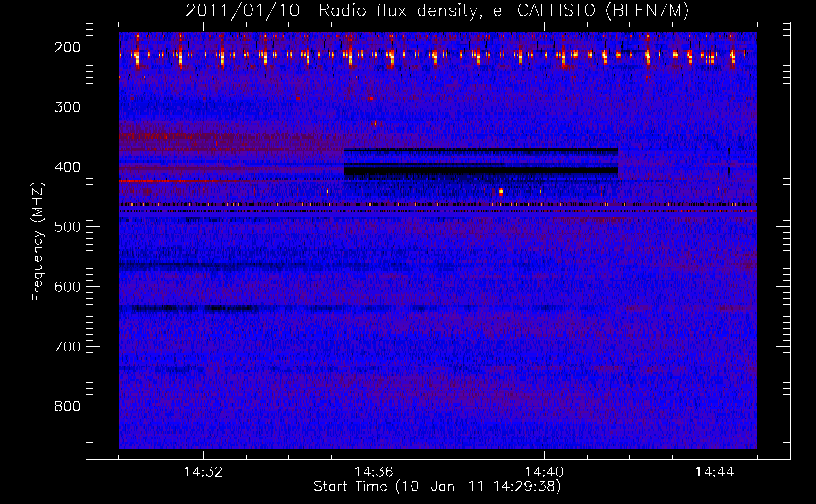The width and height of the screenshot is (816, 504).
Task: Click the 'Frequency (MHZ)' axis label
Action: pos(38,242)
